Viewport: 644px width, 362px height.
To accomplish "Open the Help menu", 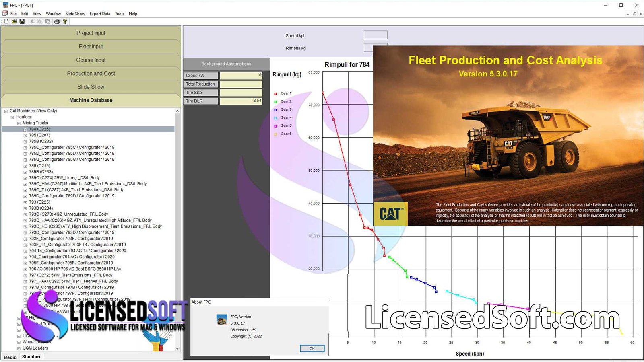I will (133, 14).
